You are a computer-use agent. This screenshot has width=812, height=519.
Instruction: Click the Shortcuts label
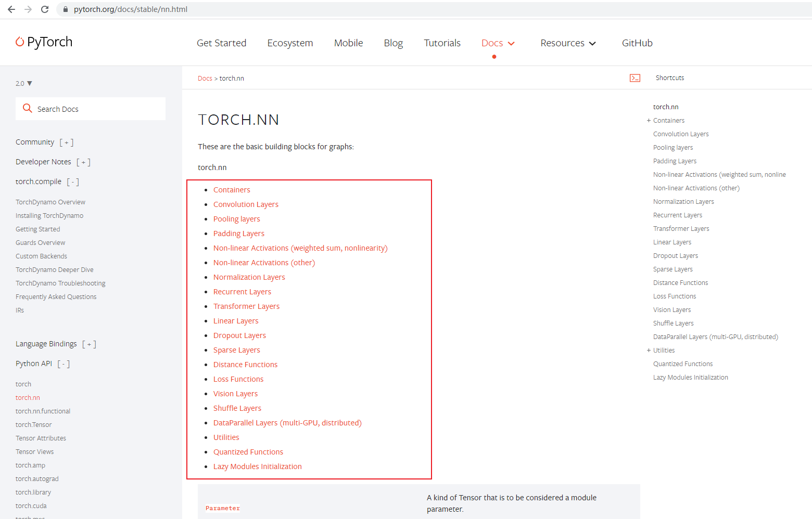pyautogui.click(x=670, y=78)
